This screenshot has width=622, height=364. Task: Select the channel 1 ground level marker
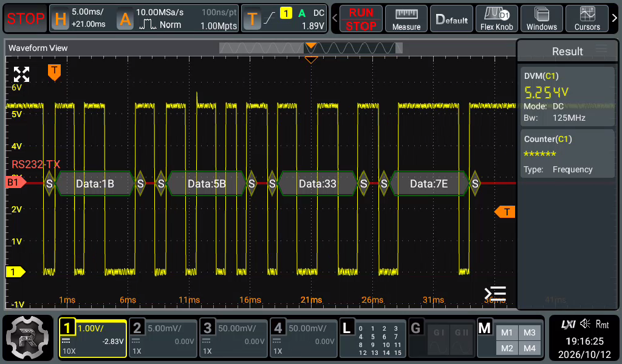pos(15,272)
